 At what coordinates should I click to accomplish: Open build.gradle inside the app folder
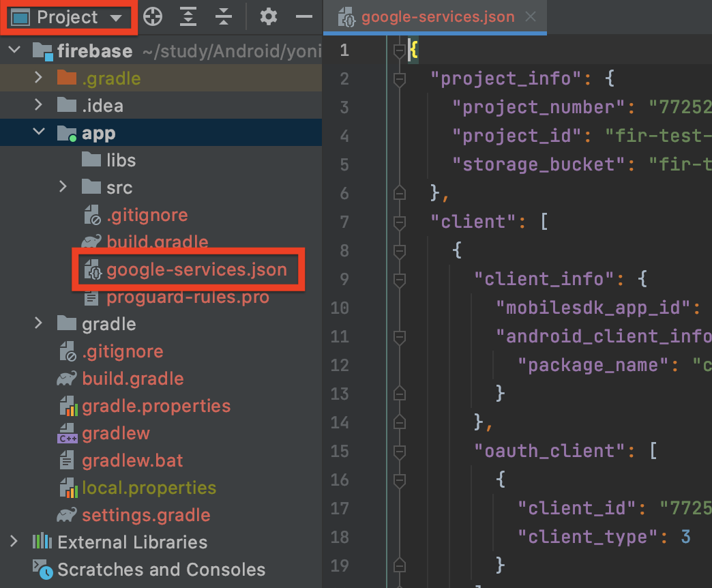point(157,241)
